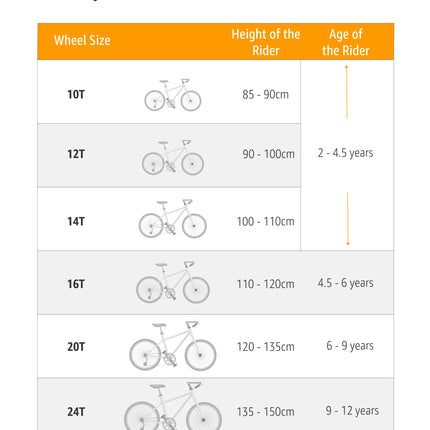The width and height of the screenshot is (430, 430).
Task: Select the 85 - 90cm height value
Action: (265, 94)
